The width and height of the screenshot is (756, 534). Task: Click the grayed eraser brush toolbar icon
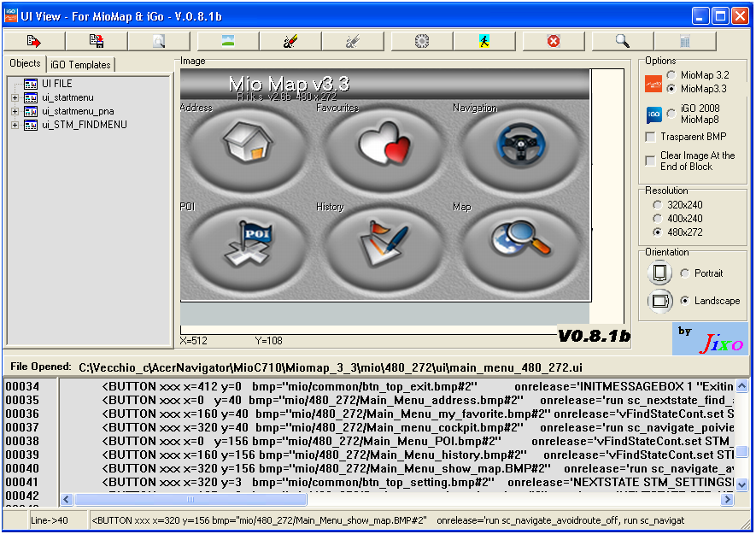353,41
